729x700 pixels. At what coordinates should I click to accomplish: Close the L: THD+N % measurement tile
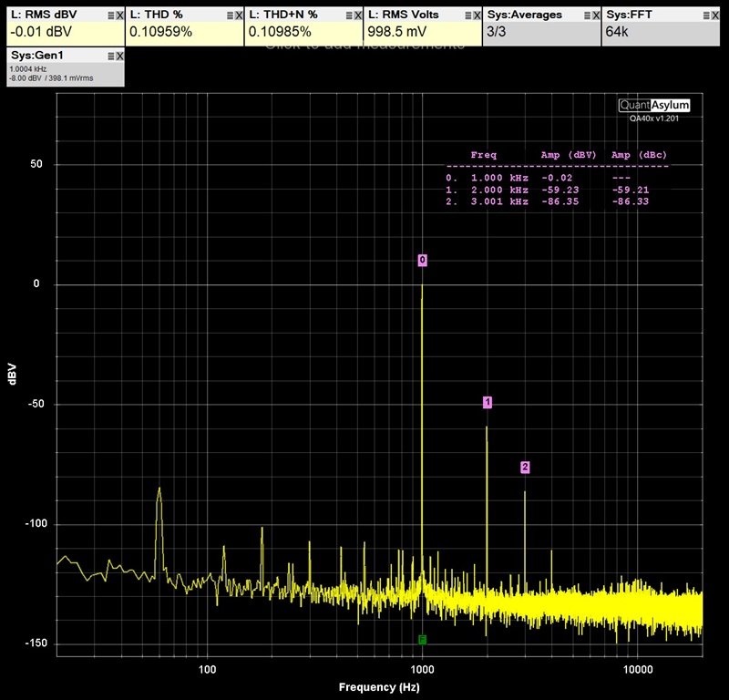pyautogui.click(x=358, y=15)
